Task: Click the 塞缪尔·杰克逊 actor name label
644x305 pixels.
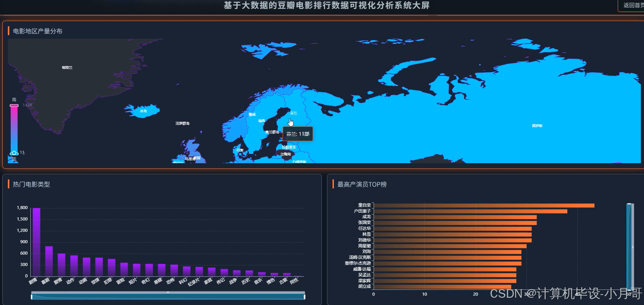Action: click(358, 263)
